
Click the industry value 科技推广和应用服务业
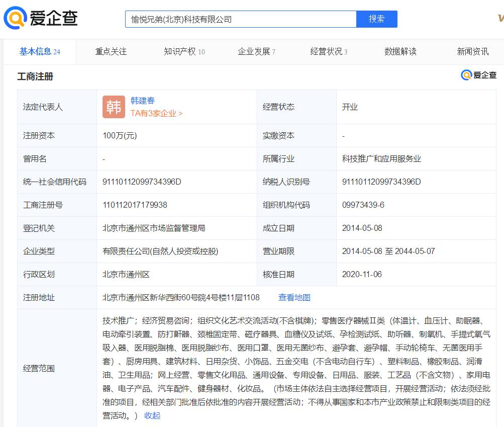point(381,158)
